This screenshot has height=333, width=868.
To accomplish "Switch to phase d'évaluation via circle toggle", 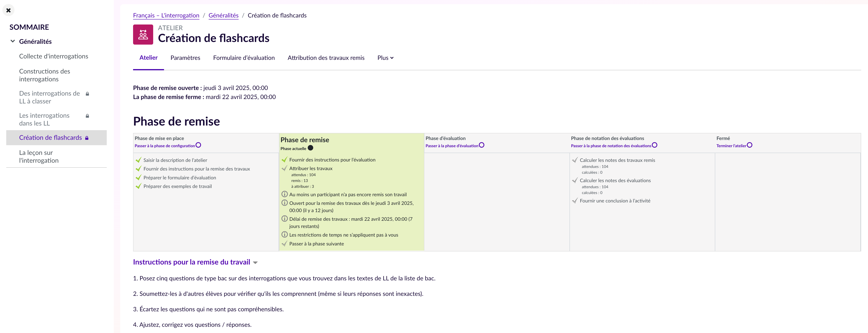I will pos(481,145).
